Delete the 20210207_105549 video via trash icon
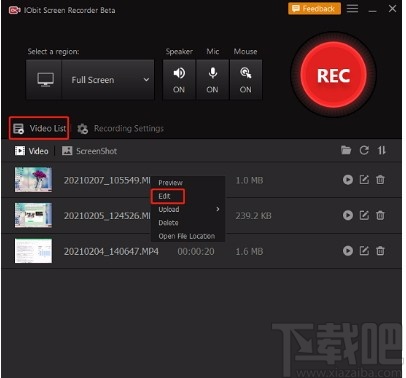 point(380,180)
